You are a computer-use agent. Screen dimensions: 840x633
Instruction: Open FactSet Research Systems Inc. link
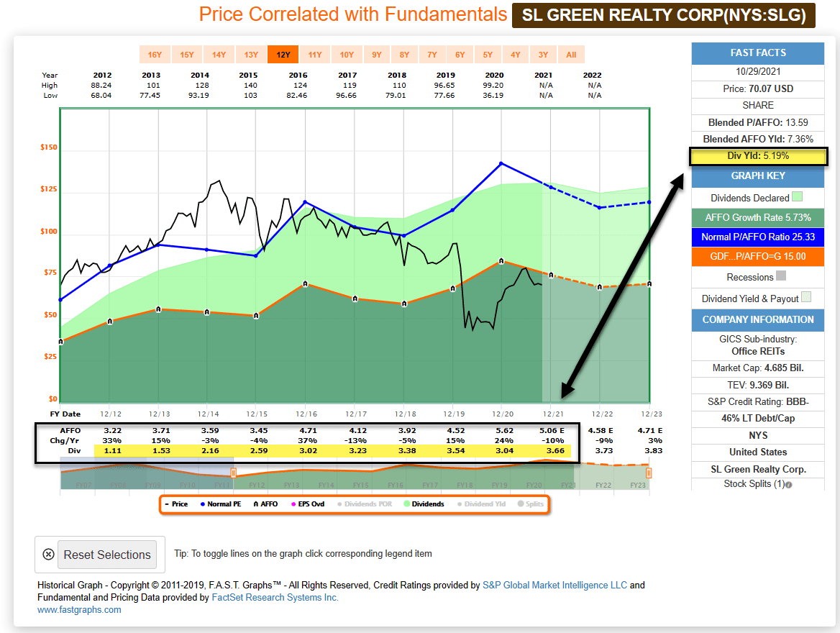275,598
